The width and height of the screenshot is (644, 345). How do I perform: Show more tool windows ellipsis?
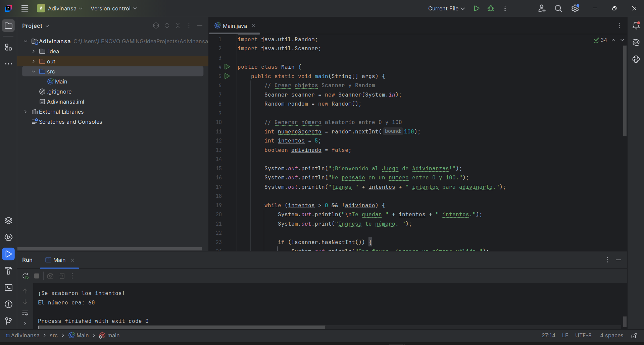[8, 64]
